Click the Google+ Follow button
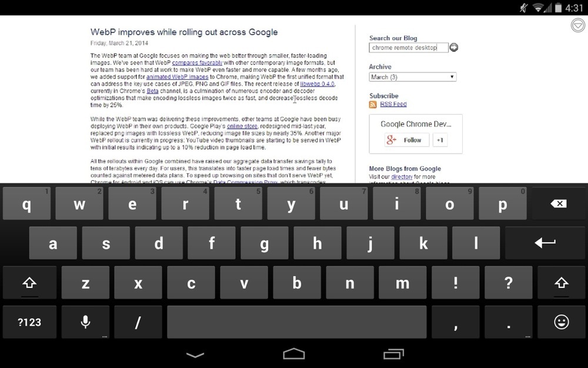 407,140
